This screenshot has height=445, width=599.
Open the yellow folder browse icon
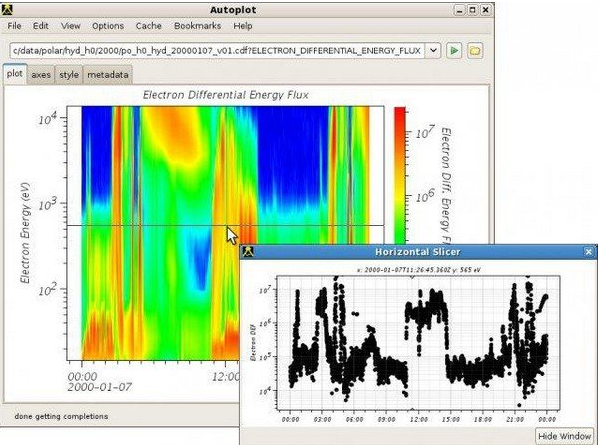click(474, 50)
